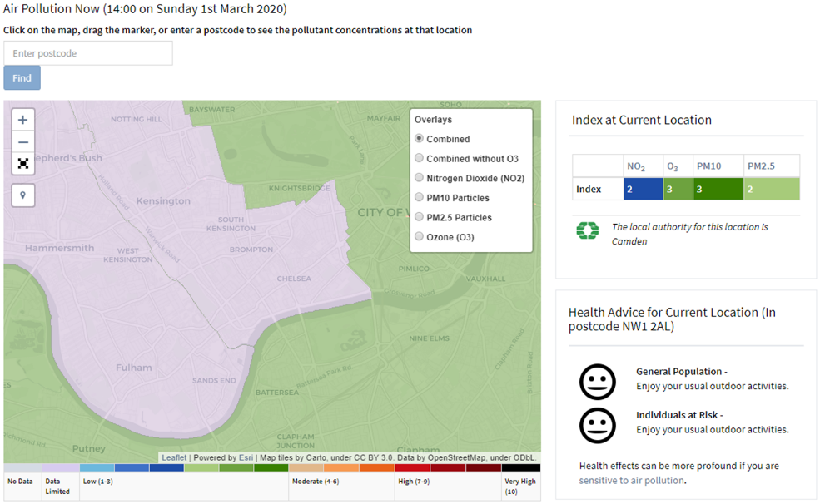This screenshot has width=825, height=504.
Task: Click the High (7-9) legend label
Action: click(x=414, y=482)
